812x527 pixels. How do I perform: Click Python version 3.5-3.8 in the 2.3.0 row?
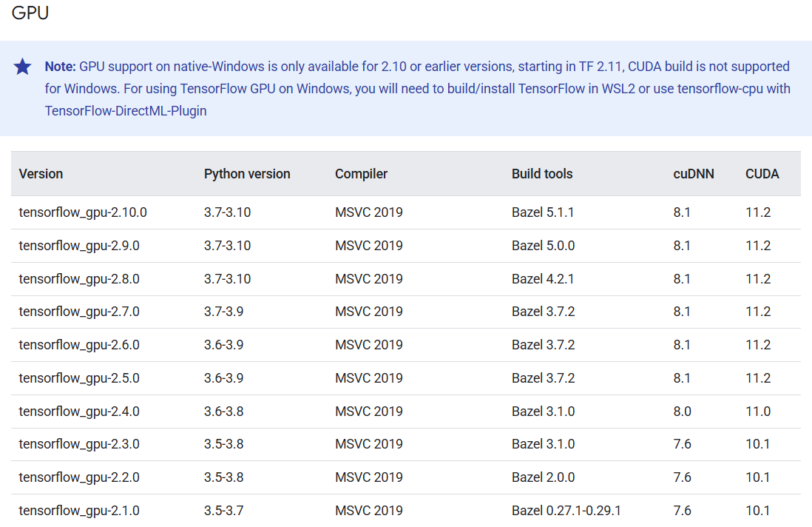224,444
